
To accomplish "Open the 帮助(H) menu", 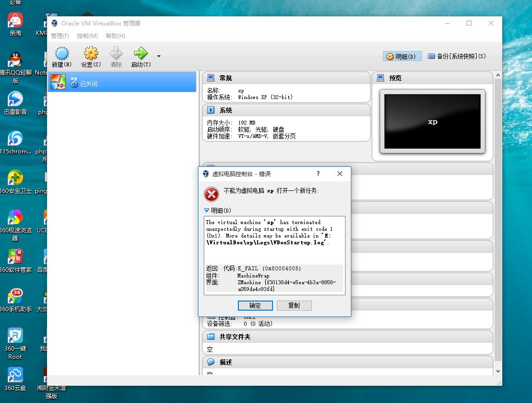I will pos(115,36).
